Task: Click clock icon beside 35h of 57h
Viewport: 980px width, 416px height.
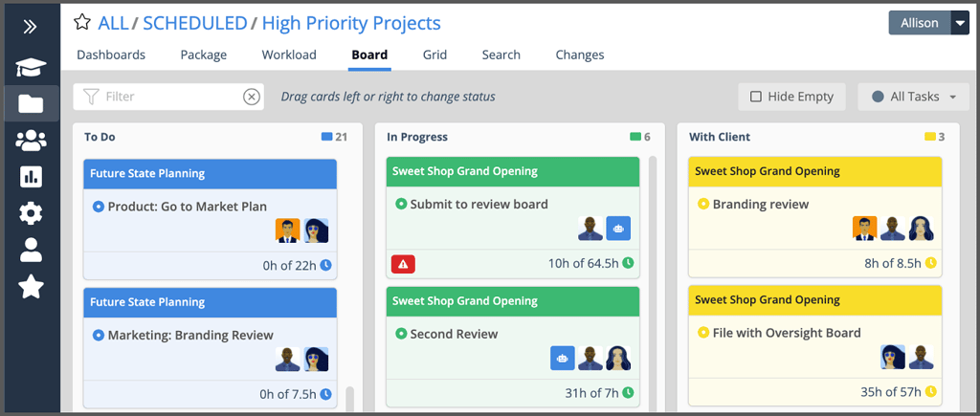Action: click(x=930, y=392)
